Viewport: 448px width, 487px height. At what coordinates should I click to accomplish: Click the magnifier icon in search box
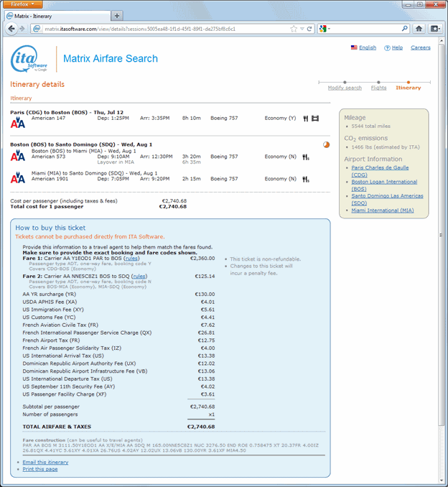(x=404, y=29)
